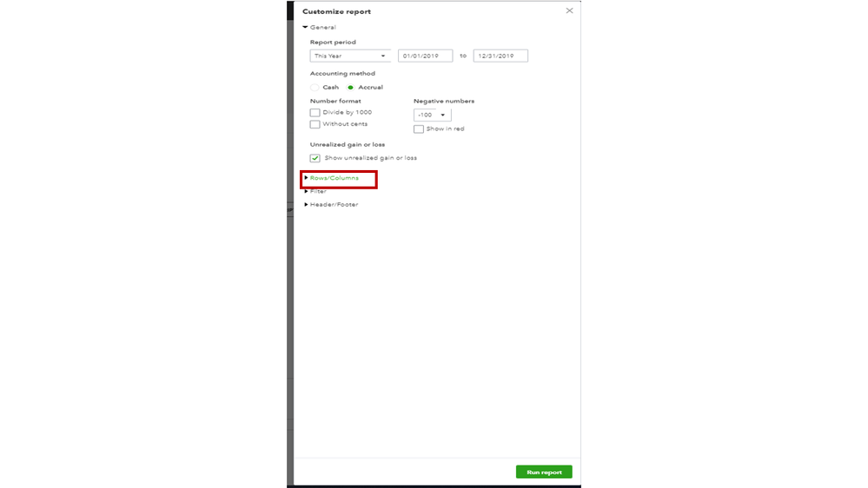
Task: Click the Unrealized gain or loss heading
Action: tap(347, 144)
